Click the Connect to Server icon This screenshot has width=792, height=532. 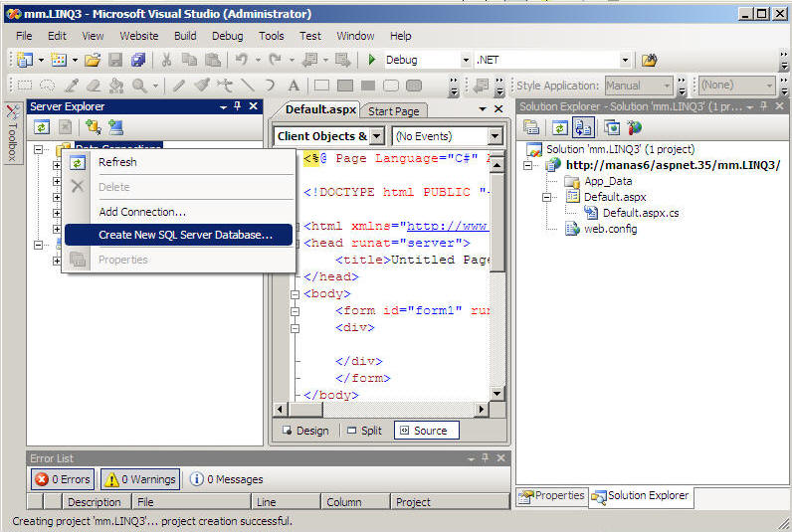coord(115,127)
